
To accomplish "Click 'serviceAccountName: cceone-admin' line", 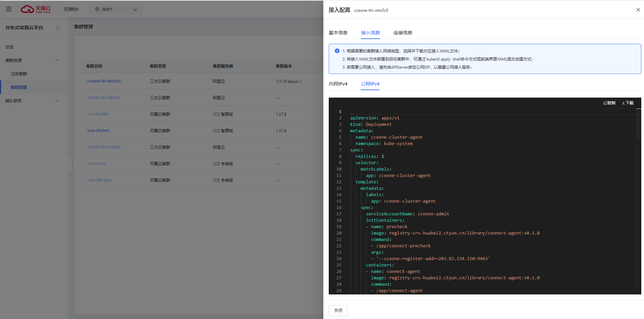I will (407, 214).
